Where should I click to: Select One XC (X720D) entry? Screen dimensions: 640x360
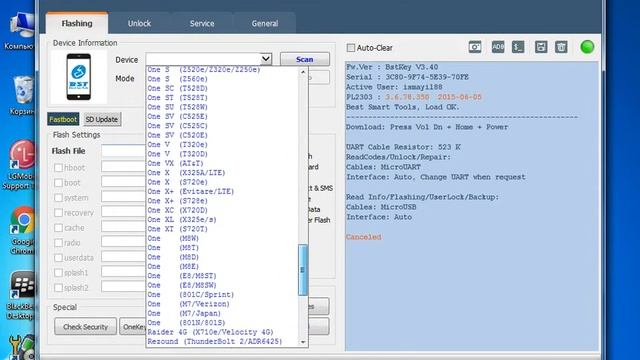(x=222, y=210)
